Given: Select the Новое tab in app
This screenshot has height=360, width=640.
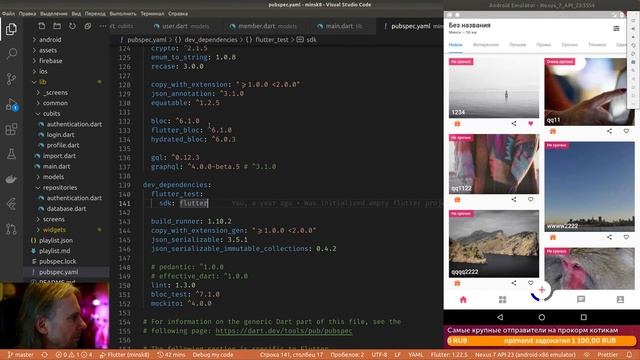Looking at the screenshot, I should click(x=456, y=44).
